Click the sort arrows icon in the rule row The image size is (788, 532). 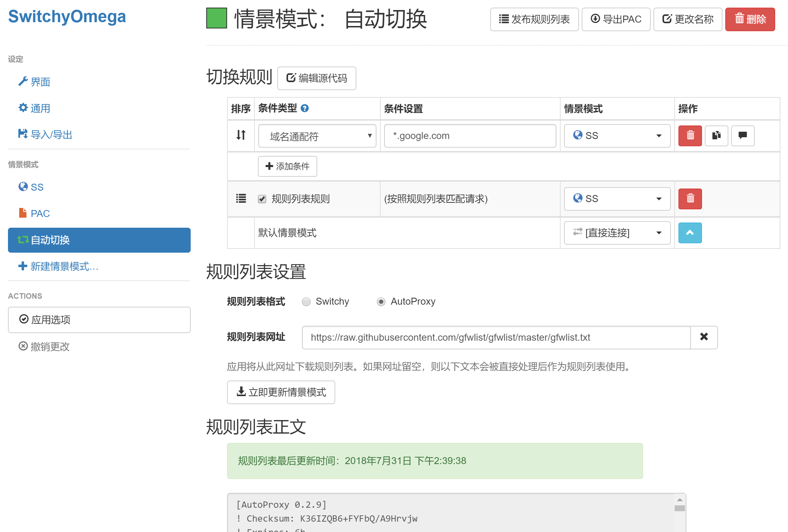[x=241, y=135]
